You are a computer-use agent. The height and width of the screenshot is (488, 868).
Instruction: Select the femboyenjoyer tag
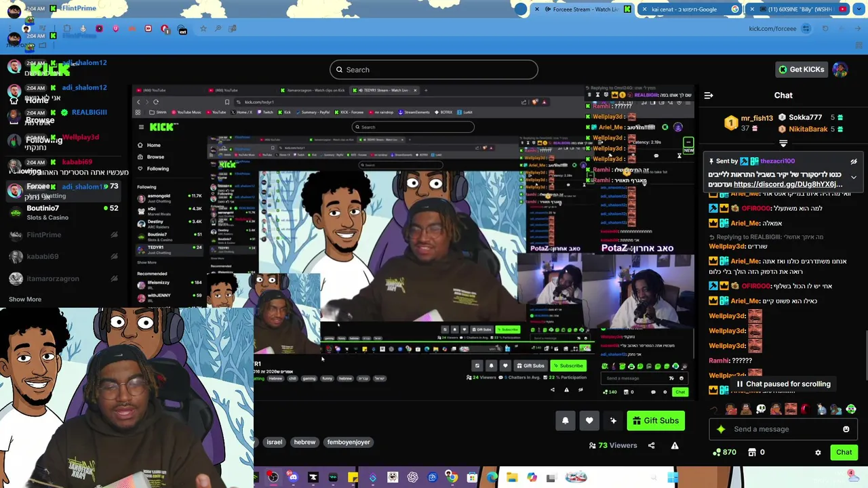(349, 442)
